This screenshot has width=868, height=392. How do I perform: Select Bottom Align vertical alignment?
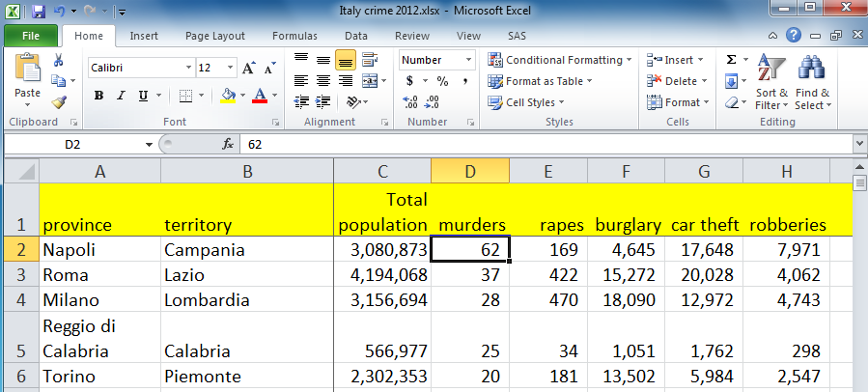346,60
